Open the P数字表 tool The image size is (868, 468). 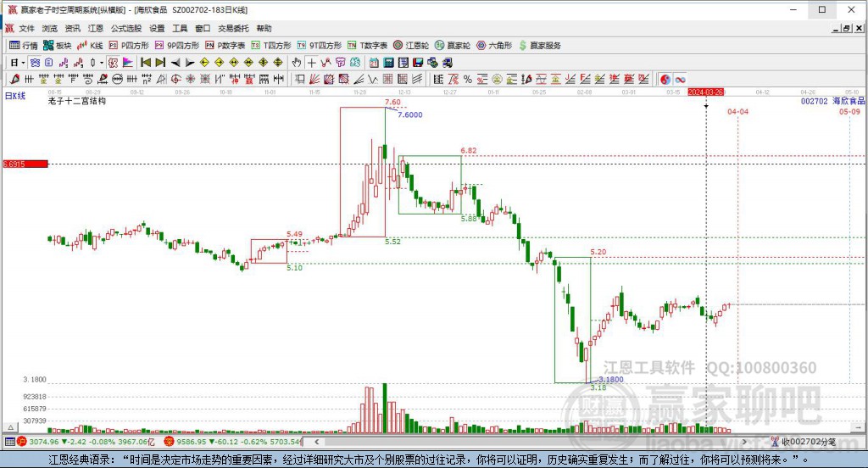[225, 46]
